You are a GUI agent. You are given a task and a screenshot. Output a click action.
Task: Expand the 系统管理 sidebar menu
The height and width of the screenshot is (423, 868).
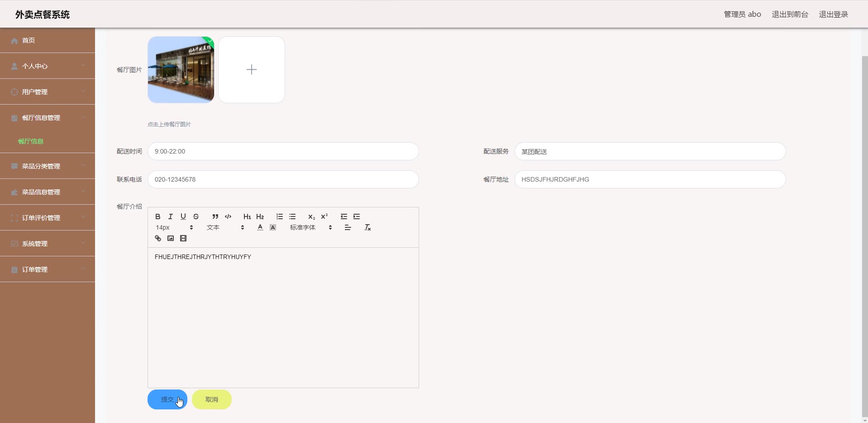pos(48,244)
